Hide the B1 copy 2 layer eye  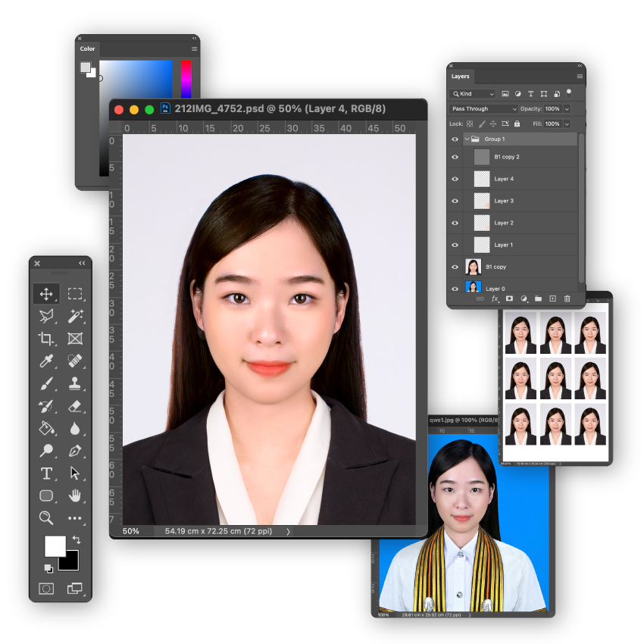[455, 157]
